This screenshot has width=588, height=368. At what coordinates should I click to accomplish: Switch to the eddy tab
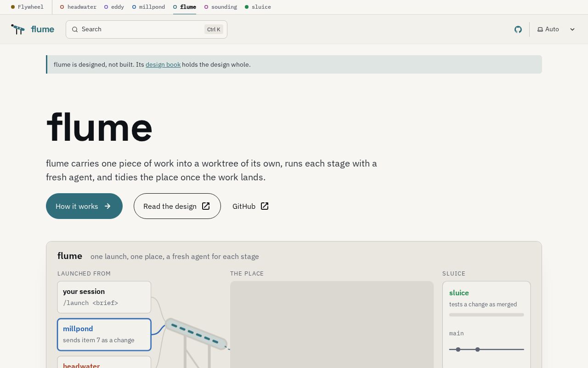114,7
